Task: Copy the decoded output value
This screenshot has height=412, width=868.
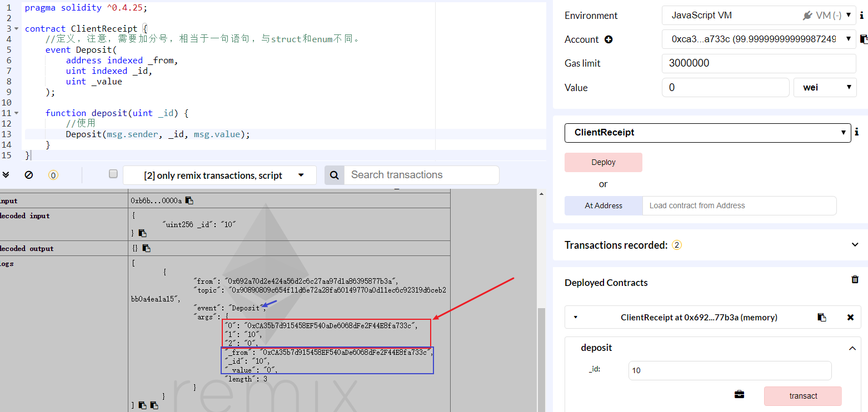Action: tap(147, 248)
